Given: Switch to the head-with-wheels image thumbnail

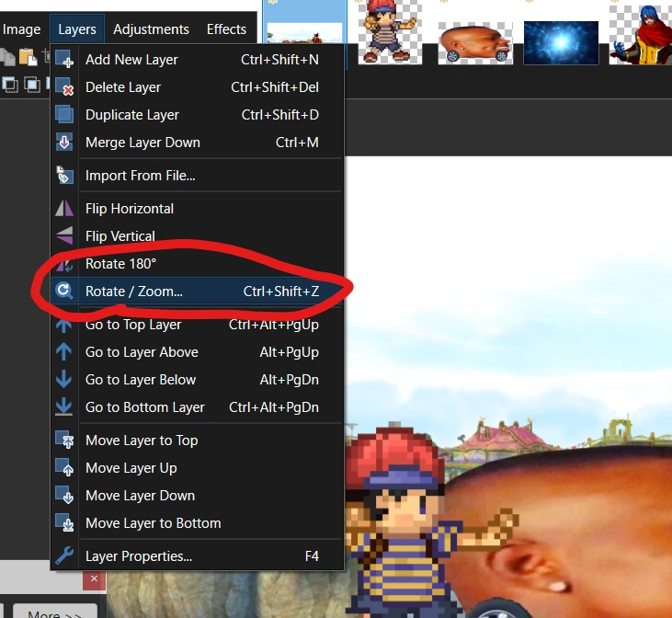Looking at the screenshot, I should (x=475, y=43).
